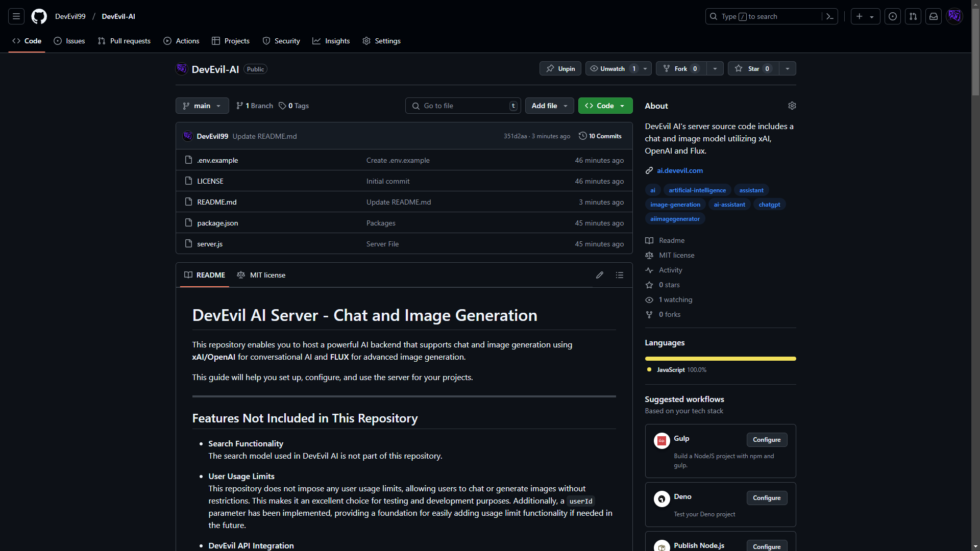Click the artificial-intelligence topic tag
The width and height of the screenshot is (980, 551).
tap(697, 189)
